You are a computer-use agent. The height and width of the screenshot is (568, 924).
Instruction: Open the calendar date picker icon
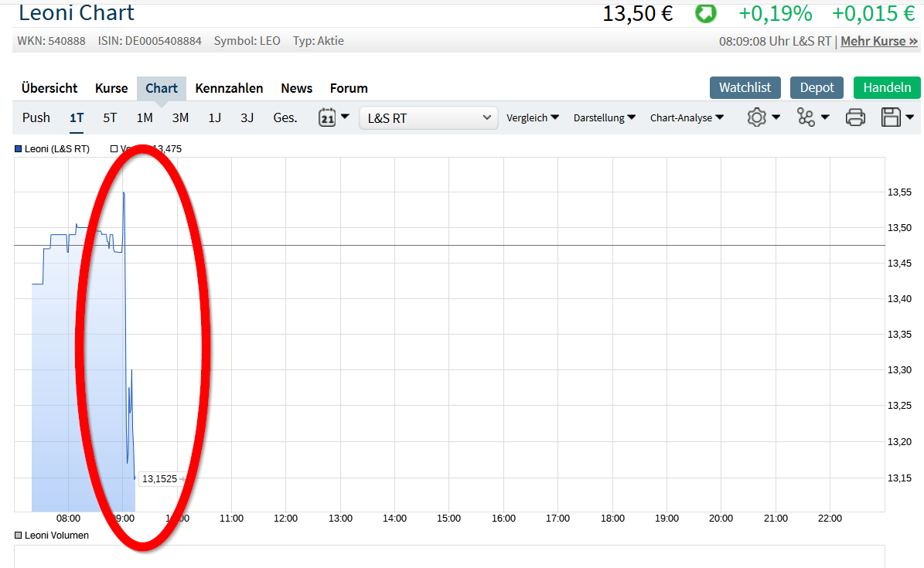pyautogui.click(x=327, y=117)
